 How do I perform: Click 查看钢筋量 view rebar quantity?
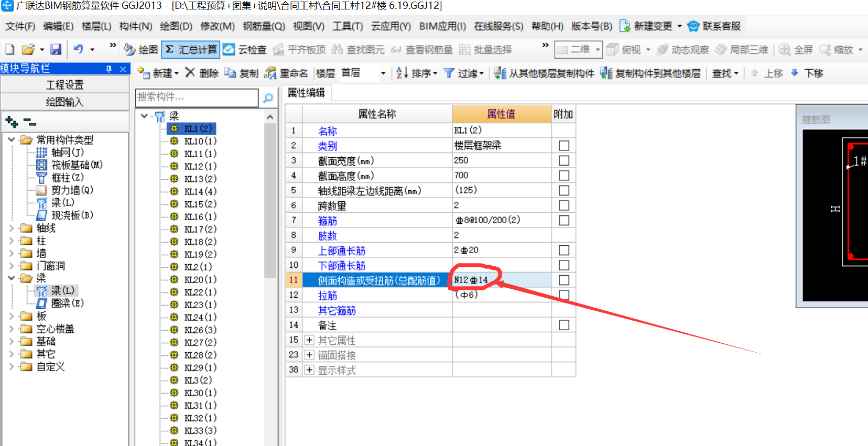tap(421, 49)
